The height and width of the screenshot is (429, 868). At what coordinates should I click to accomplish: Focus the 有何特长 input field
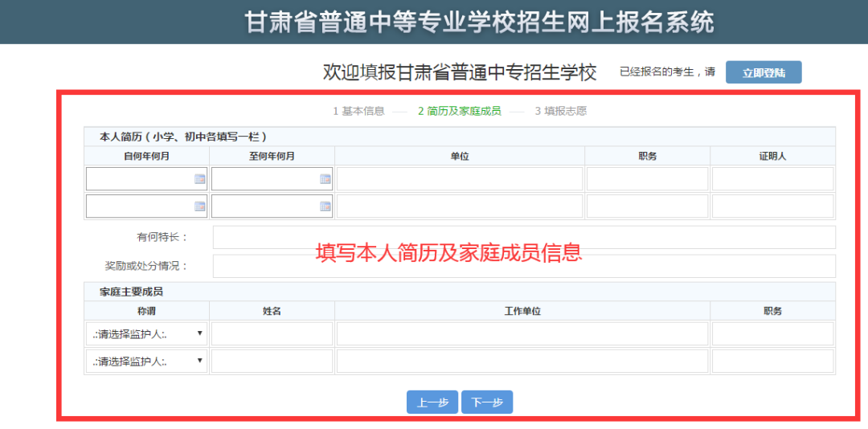[x=523, y=238]
